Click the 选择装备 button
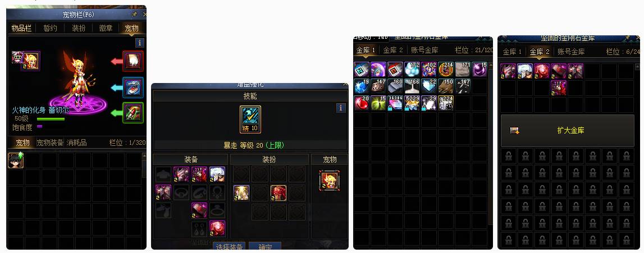The height and width of the screenshot is (253, 644). tap(229, 247)
